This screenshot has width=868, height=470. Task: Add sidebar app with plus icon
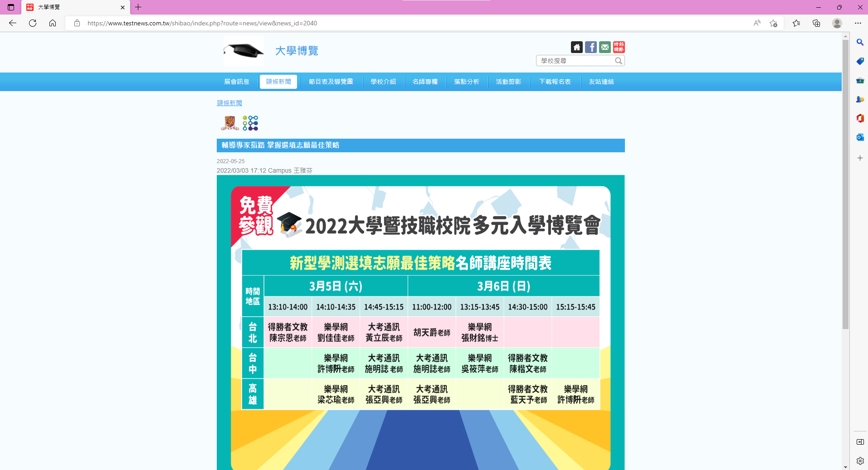pyautogui.click(x=860, y=158)
